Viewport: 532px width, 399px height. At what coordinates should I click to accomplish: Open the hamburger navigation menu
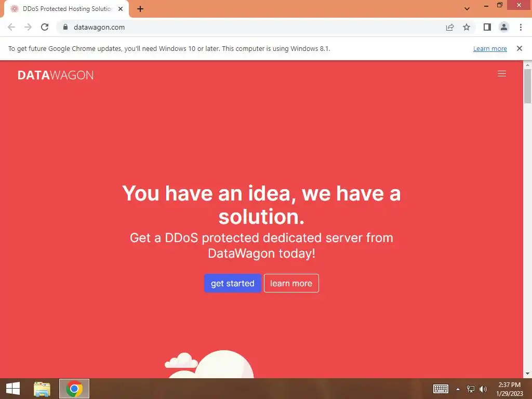click(501, 74)
